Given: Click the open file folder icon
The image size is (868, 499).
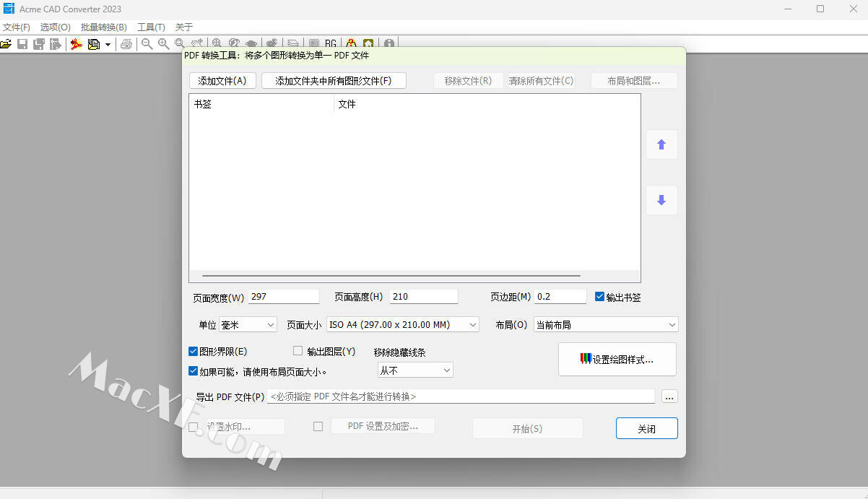Looking at the screenshot, I should 6,44.
